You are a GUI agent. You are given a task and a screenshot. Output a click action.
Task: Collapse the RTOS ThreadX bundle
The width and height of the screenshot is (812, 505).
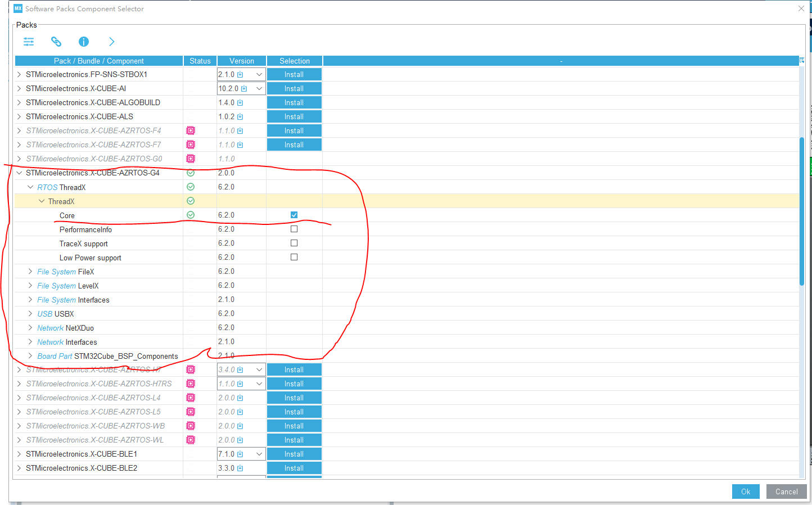click(30, 187)
